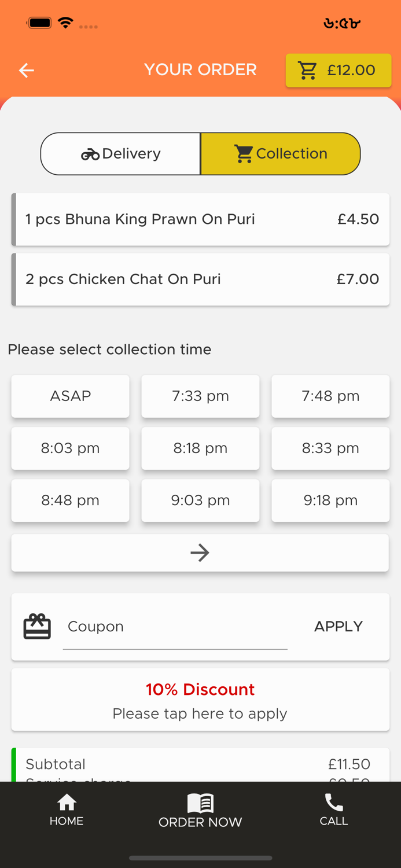This screenshot has height=868, width=401.
Task: Pick the 8:18 pm time slot
Action: (200, 448)
